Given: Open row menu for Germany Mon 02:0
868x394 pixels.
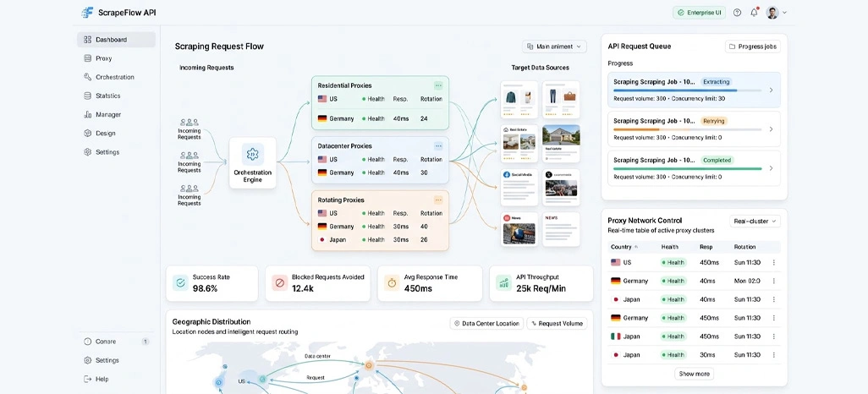Looking at the screenshot, I should 773,281.
